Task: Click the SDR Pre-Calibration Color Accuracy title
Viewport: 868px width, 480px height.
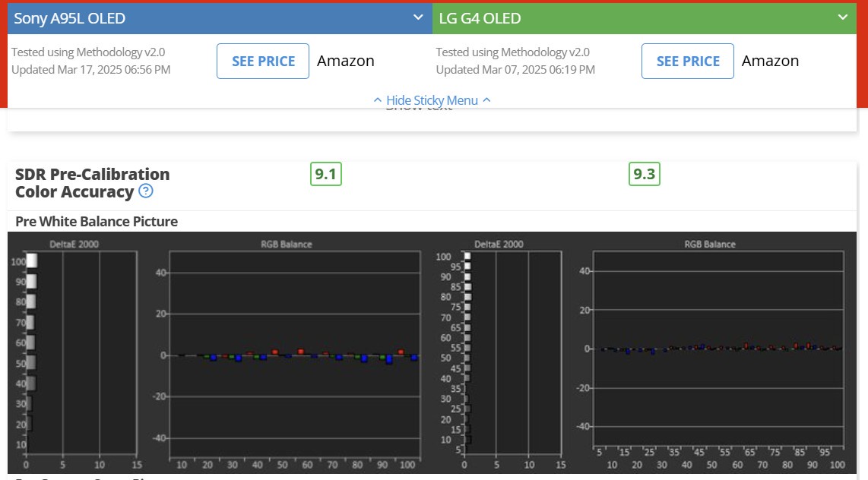Action: pyautogui.click(x=93, y=183)
